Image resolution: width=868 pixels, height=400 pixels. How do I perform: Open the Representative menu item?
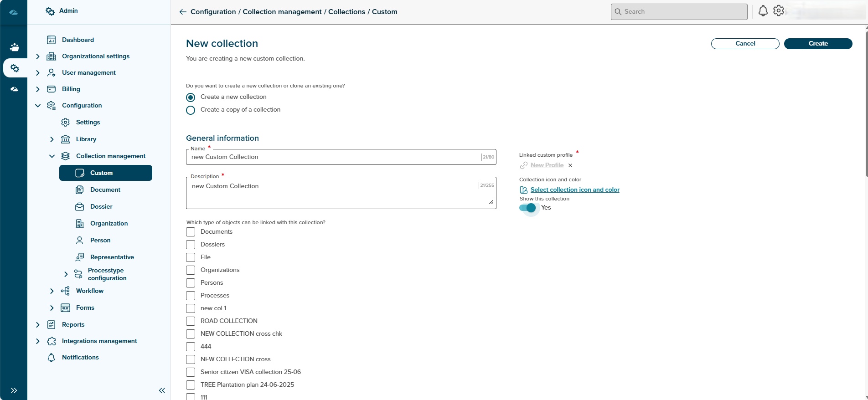pos(112,257)
